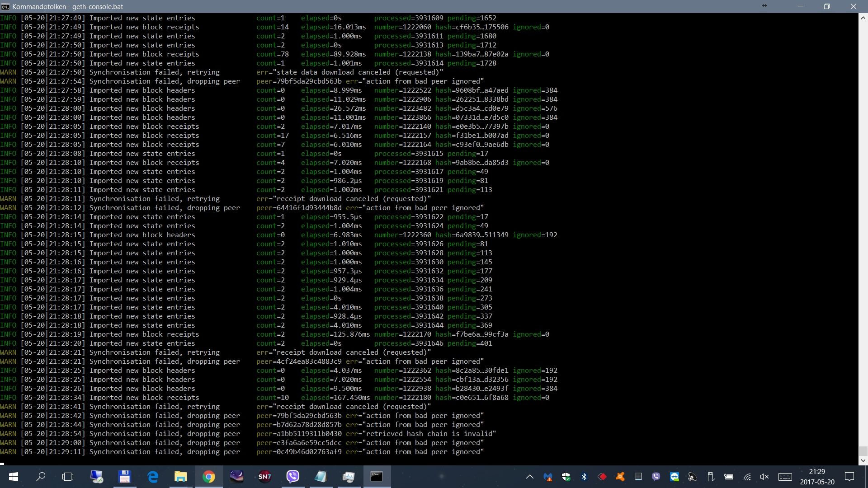Image resolution: width=868 pixels, height=488 pixels.
Task: Click Safely Remove Hardware USB icon
Action: (x=711, y=477)
